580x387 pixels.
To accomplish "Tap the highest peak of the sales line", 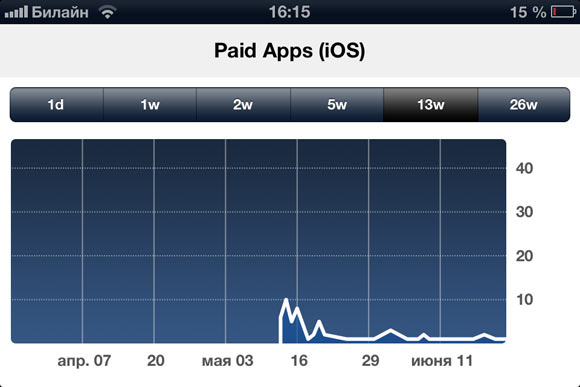I will tap(286, 299).
